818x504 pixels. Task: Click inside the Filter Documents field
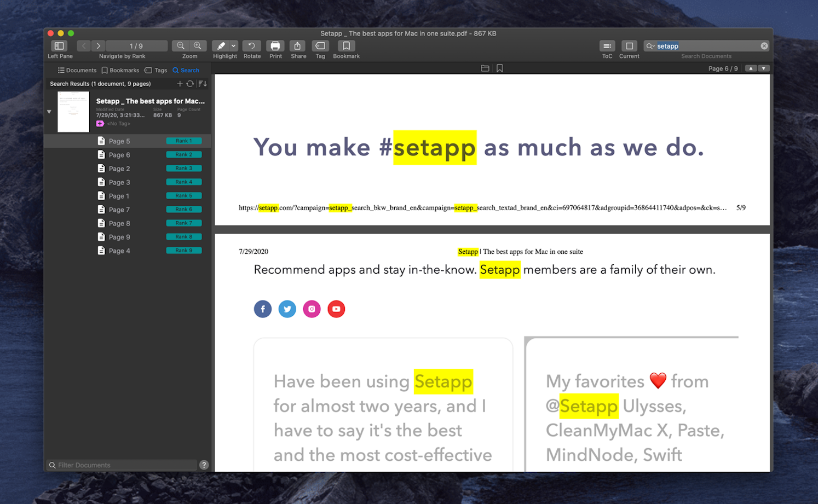(x=120, y=465)
